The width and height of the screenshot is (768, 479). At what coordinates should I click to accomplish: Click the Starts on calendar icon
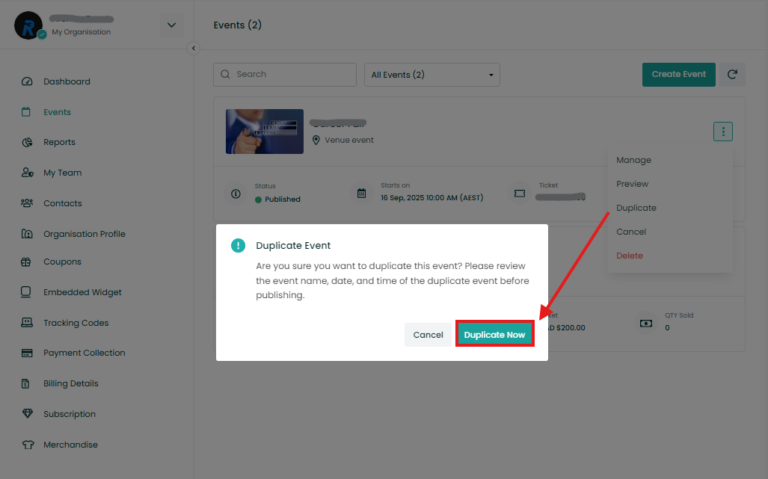click(361, 193)
